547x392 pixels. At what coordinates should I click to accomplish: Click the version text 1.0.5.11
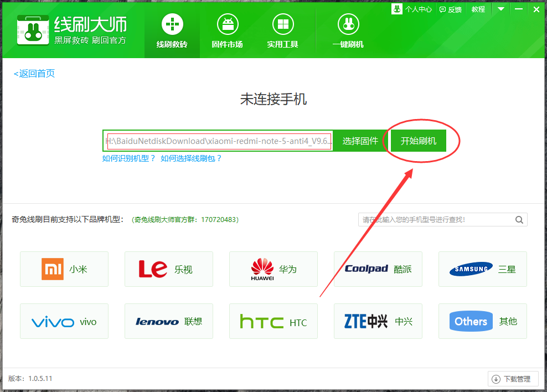coord(30,378)
